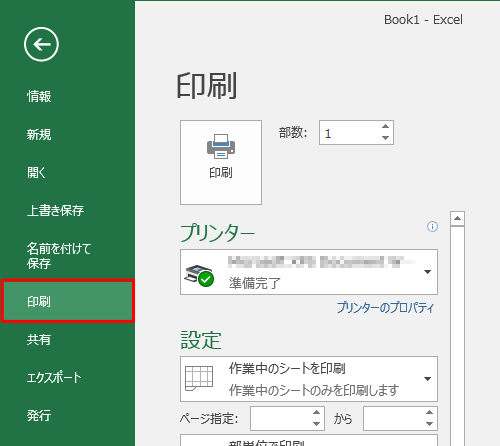Open the 開く sidebar entry
Image resolution: width=500 pixels, height=446 pixels.
[x=36, y=173]
